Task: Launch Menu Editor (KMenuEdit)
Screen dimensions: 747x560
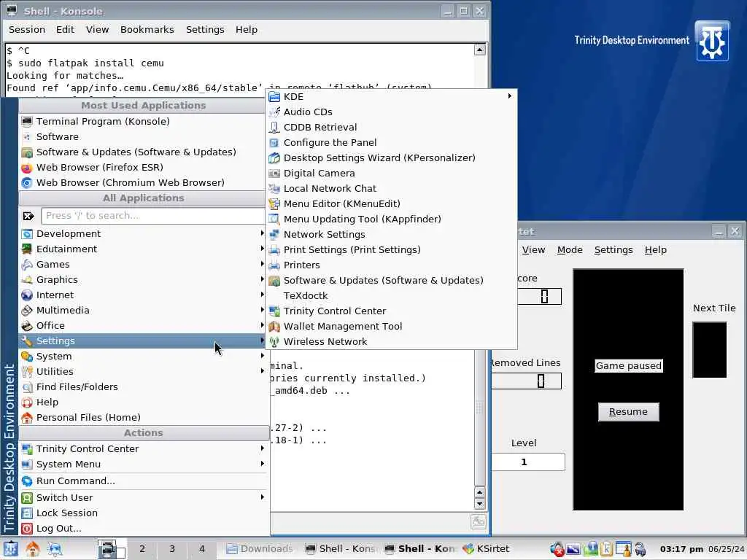Action: click(x=392, y=204)
